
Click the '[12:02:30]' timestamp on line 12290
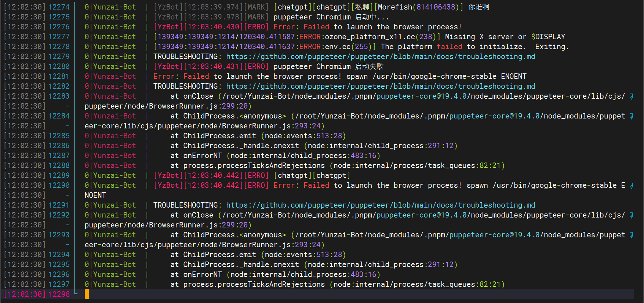tap(25, 185)
